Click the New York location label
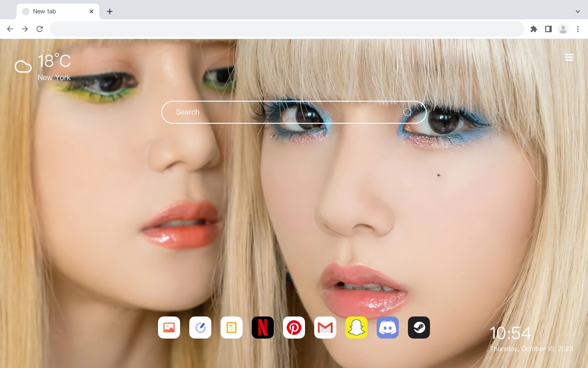588x368 pixels. (54, 77)
